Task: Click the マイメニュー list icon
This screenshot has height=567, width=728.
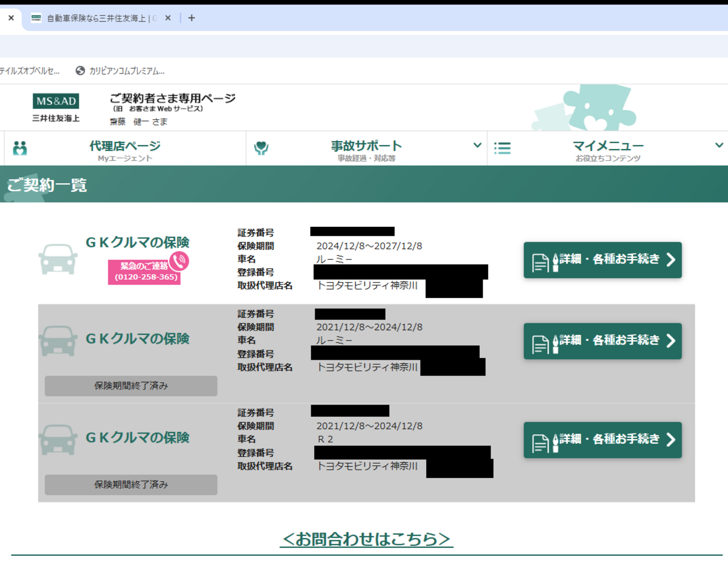Action: tap(502, 148)
